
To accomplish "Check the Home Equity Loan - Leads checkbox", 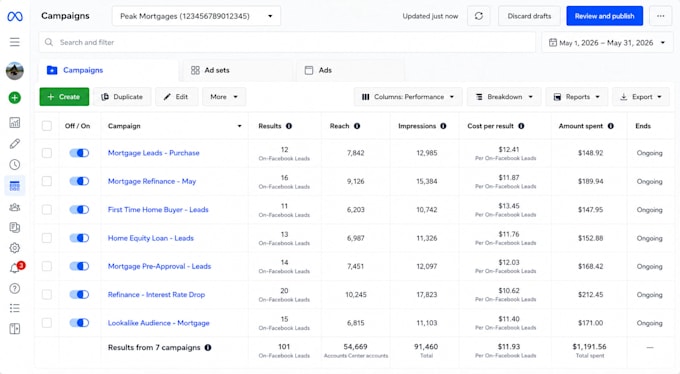I will click(47, 238).
